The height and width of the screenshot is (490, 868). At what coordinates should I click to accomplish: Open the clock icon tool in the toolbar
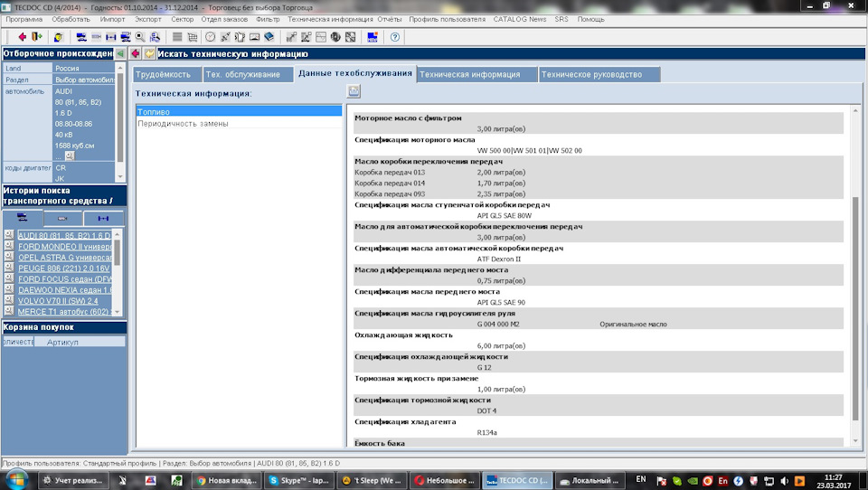(211, 37)
